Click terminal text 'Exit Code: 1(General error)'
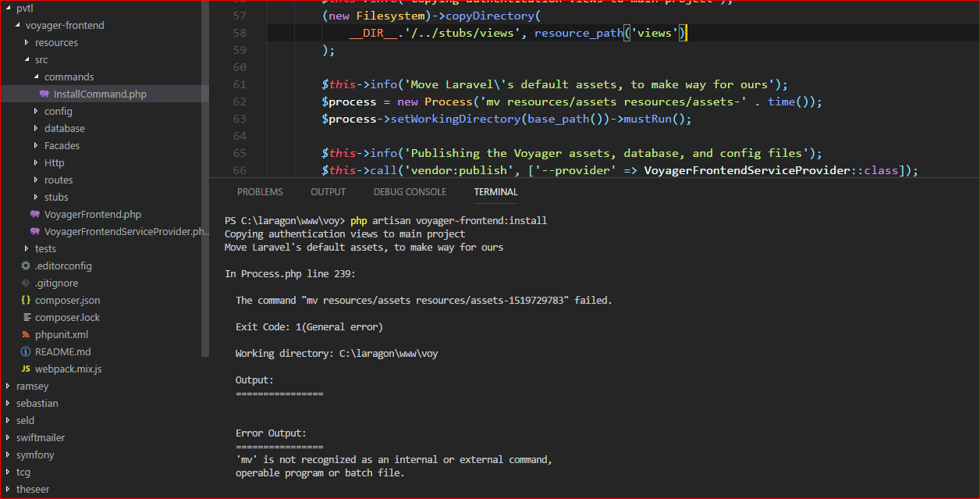This screenshot has height=499, width=980. (310, 327)
